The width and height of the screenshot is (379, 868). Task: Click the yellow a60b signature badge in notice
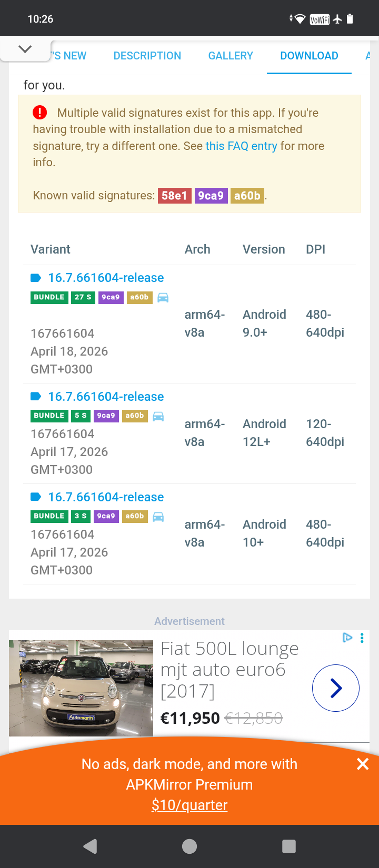pos(247,196)
